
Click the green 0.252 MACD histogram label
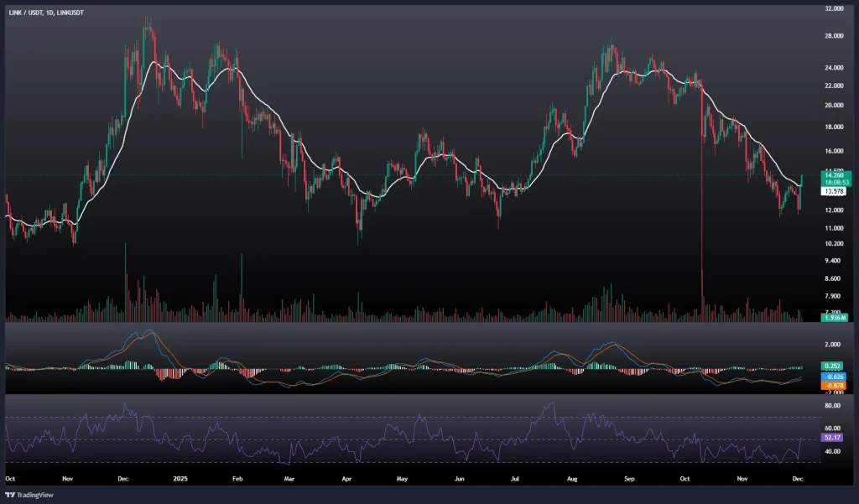click(x=811, y=366)
